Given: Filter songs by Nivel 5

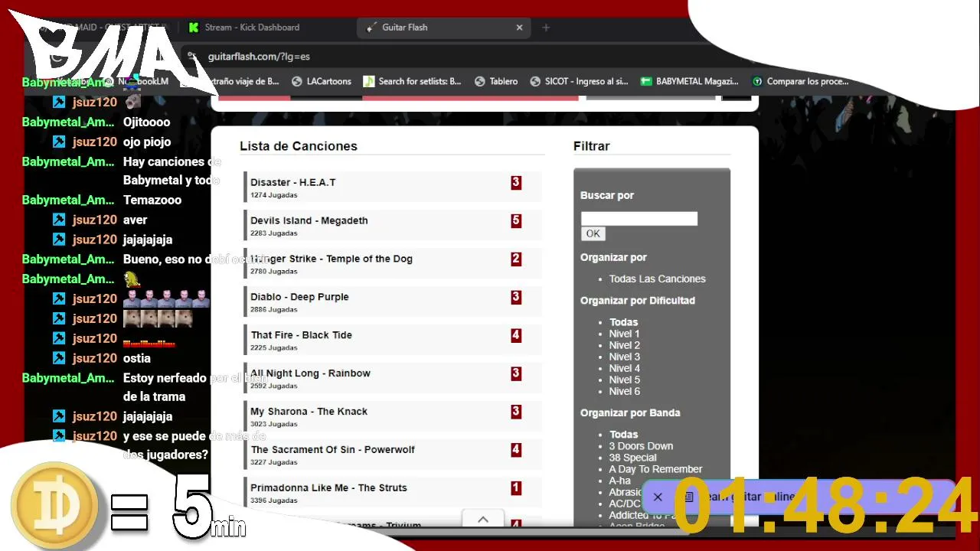Looking at the screenshot, I should tap(625, 380).
